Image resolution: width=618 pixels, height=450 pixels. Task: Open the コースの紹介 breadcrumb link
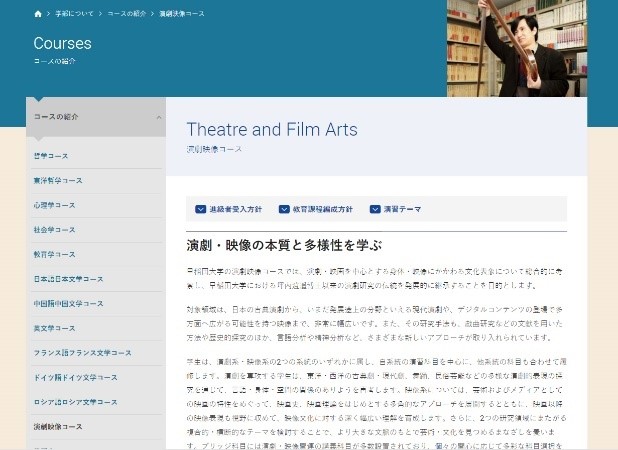127,14
